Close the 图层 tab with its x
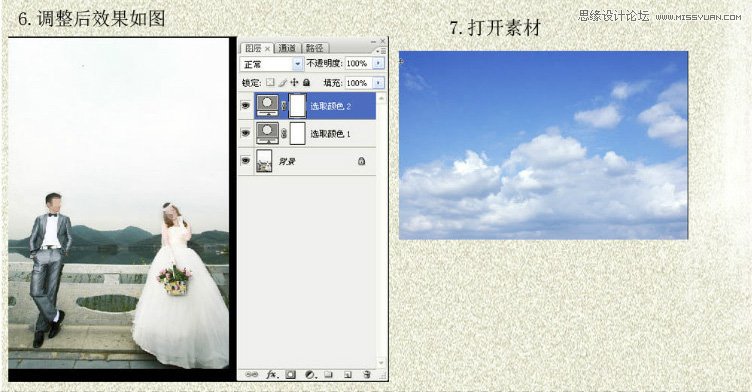This screenshot has width=752, height=392. coord(268,48)
